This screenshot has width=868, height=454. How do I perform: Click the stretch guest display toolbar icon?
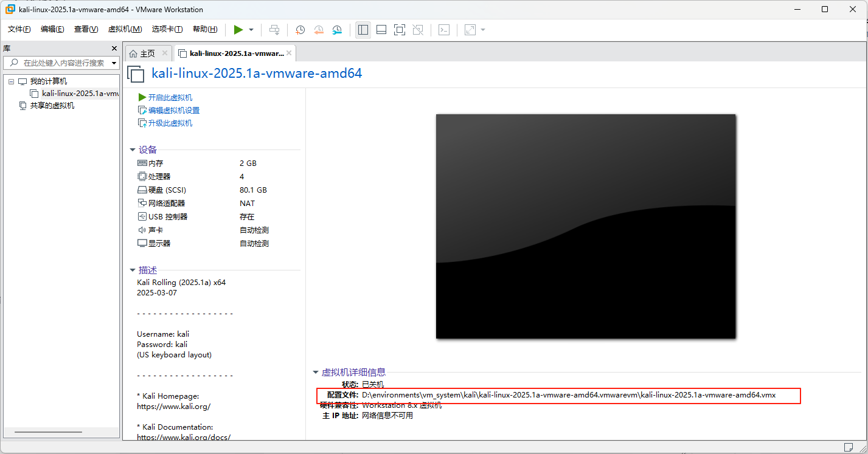[470, 30]
